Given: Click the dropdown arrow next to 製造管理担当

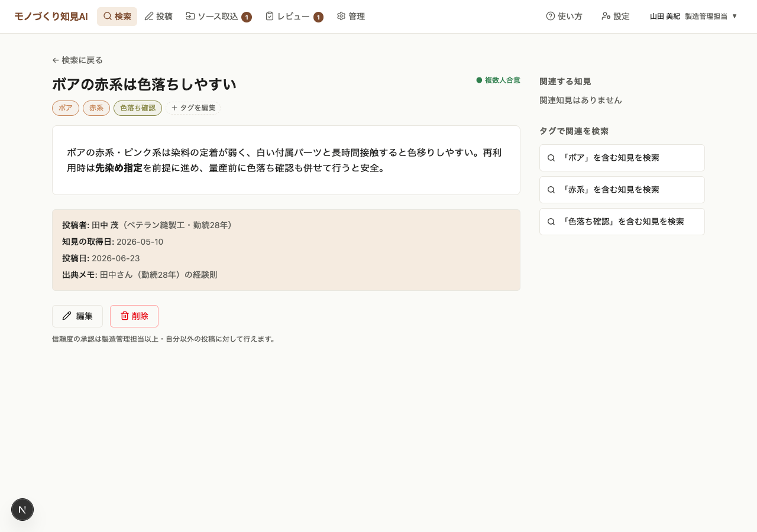Looking at the screenshot, I should (x=735, y=16).
